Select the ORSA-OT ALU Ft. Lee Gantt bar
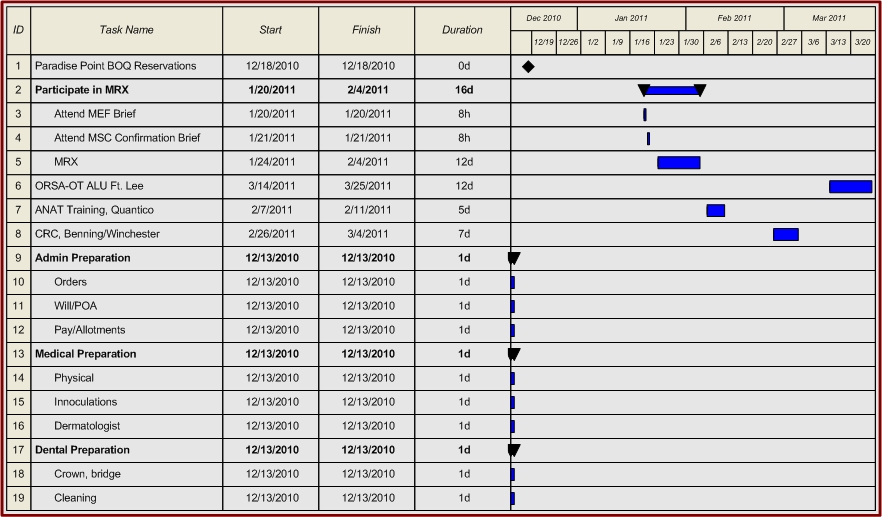Screen dimensions: 882x517 pos(850,186)
